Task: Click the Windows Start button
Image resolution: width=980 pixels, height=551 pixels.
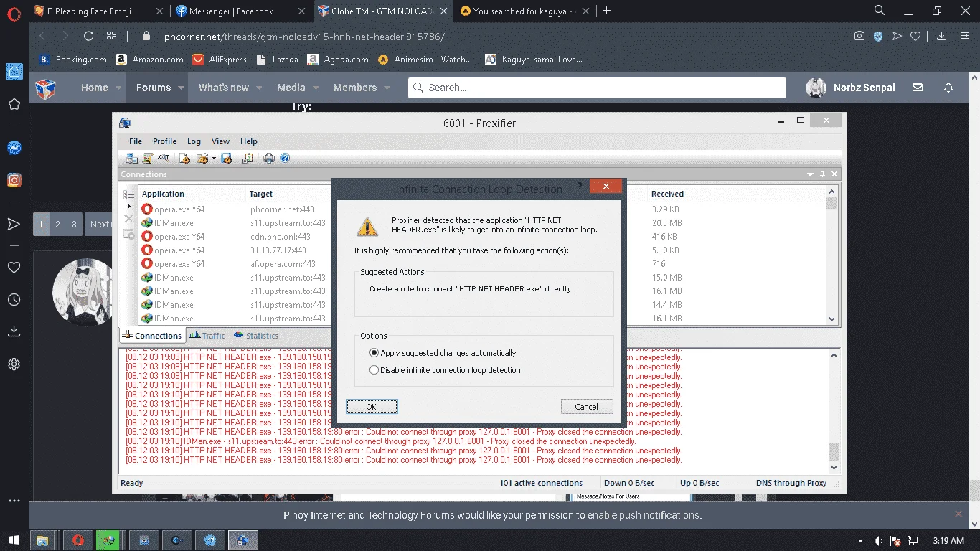Action: [14, 540]
